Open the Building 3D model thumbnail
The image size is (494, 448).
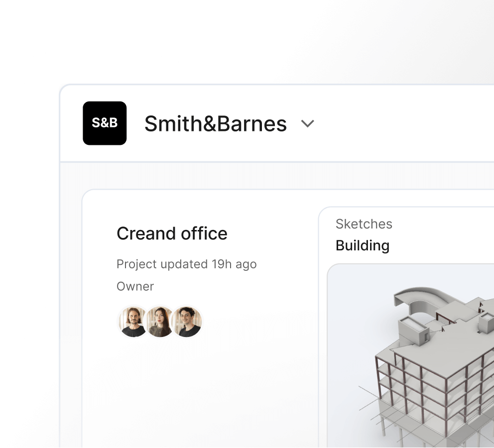tap(410, 356)
